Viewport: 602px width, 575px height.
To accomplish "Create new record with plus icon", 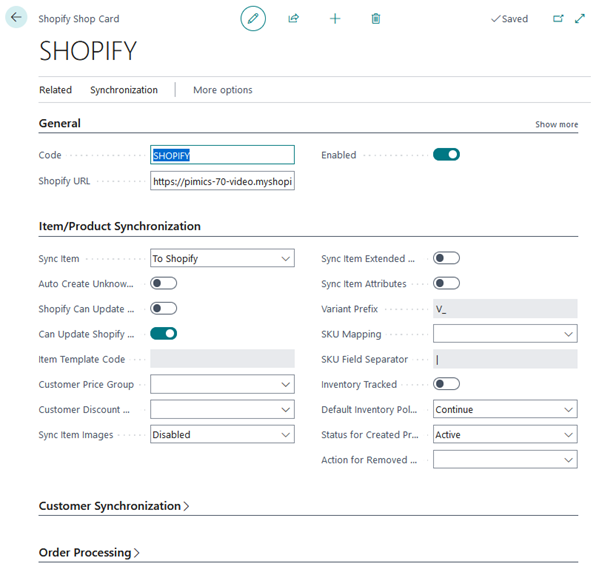I will pos(335,18).
